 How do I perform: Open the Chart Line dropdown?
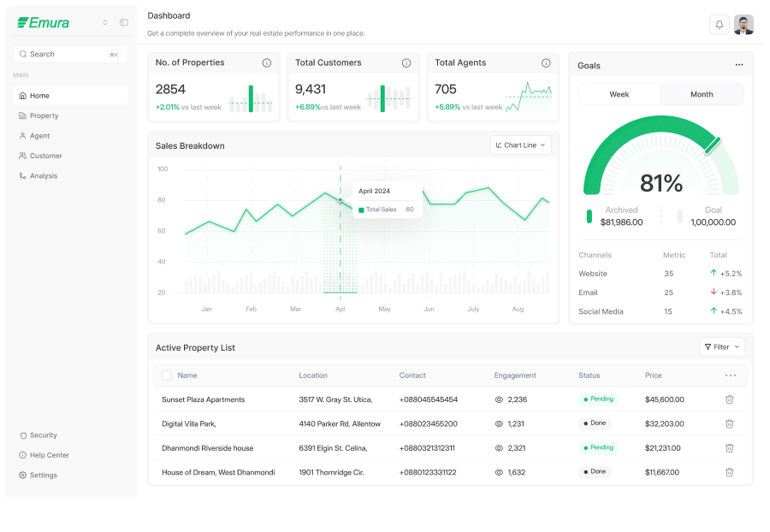[520, 145]
